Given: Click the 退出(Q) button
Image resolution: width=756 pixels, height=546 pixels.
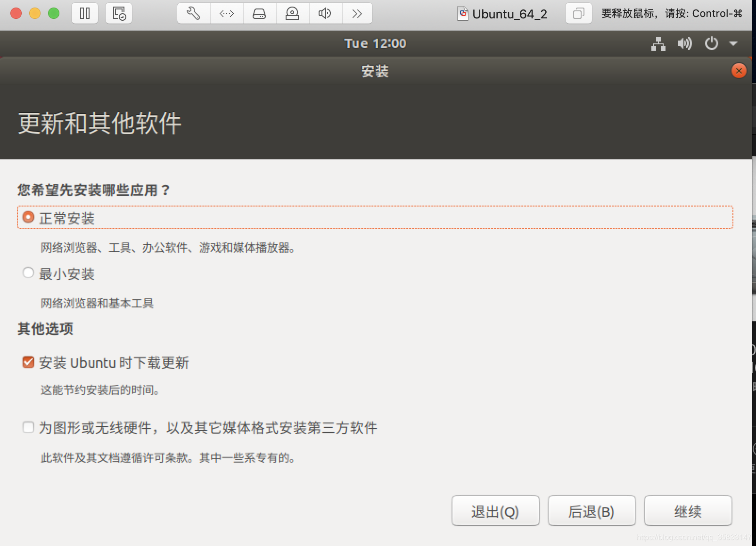Looking at the screenshot, I should click(495, 511).
